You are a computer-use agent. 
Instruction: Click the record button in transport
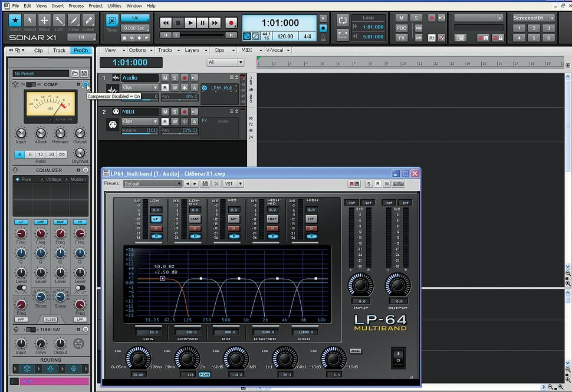(231, 22)
